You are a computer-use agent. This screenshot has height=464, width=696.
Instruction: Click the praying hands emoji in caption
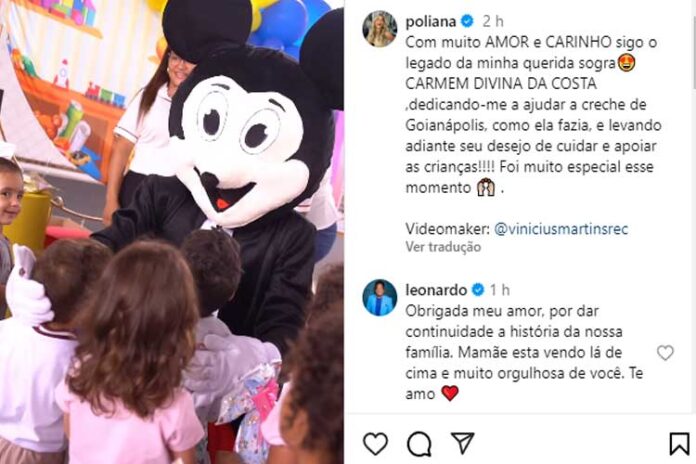click(486, 187)
